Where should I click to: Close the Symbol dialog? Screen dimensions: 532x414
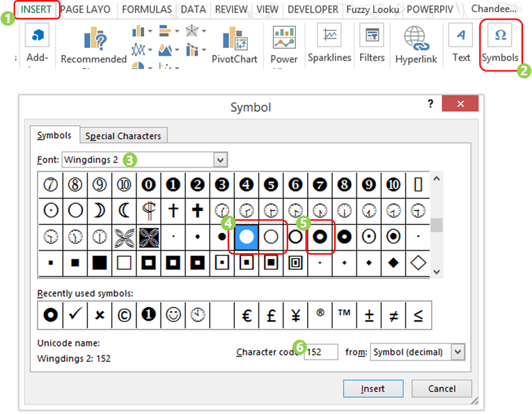click(460, 104)
